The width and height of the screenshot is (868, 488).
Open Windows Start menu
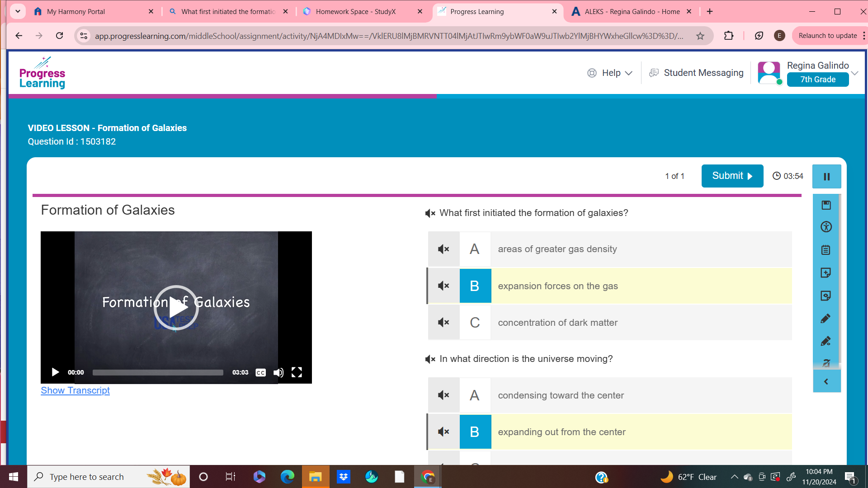(13, 477)
